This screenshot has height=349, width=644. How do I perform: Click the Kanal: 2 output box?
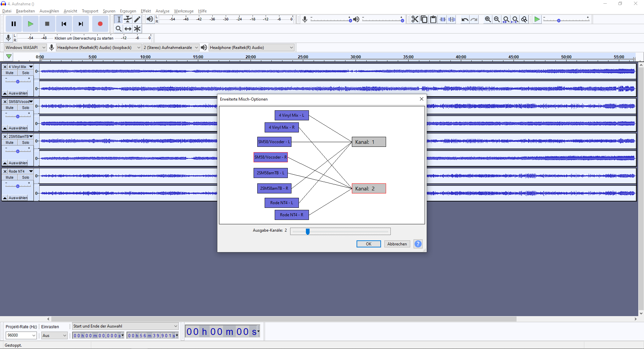(x=369, y=188)
